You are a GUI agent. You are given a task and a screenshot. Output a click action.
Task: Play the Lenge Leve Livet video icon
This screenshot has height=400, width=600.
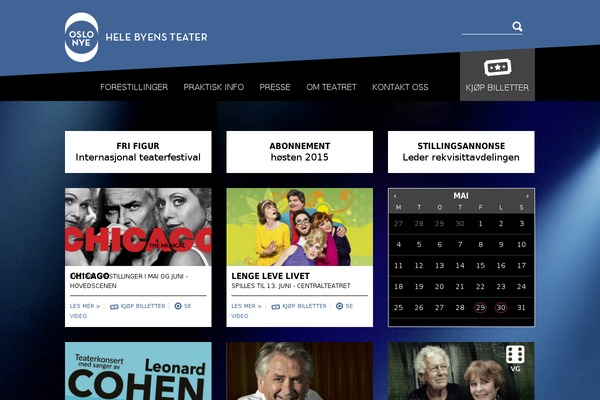[339, 306]
